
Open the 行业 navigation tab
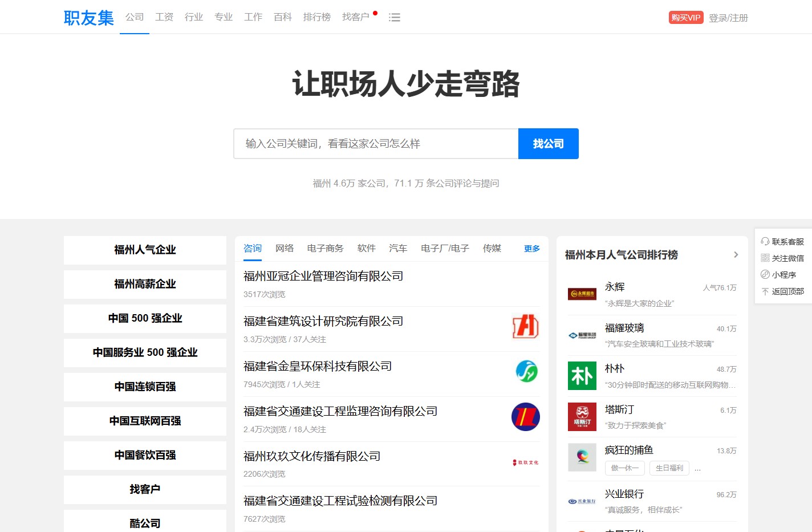pyautogui.click(x=194, y=17)
